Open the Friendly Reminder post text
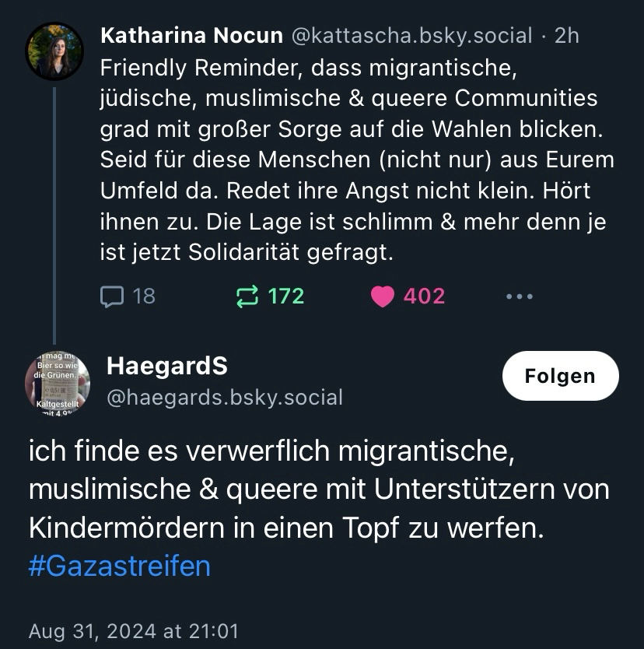The width and height of the screenshot is (644, 649). pos(356,160)
